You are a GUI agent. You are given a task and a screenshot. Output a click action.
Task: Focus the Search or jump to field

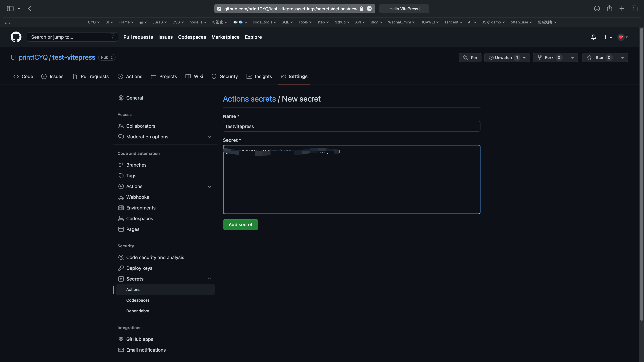[72, 37]
